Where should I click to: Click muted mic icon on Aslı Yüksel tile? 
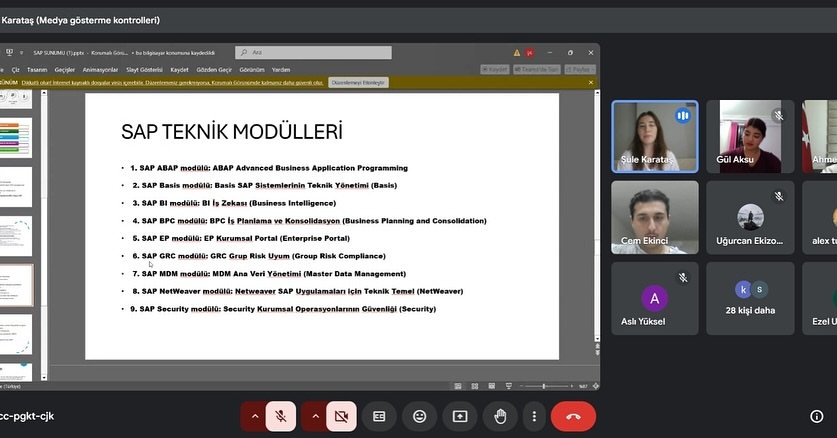click(x=683, y=277)
